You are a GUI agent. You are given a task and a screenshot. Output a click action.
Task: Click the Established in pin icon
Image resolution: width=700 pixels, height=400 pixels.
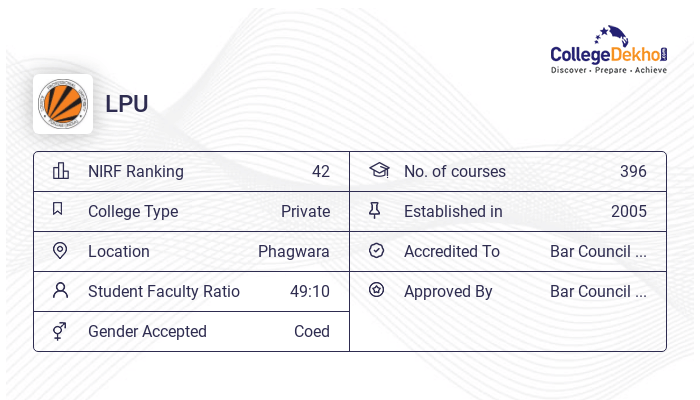click(x=376, y=211)
